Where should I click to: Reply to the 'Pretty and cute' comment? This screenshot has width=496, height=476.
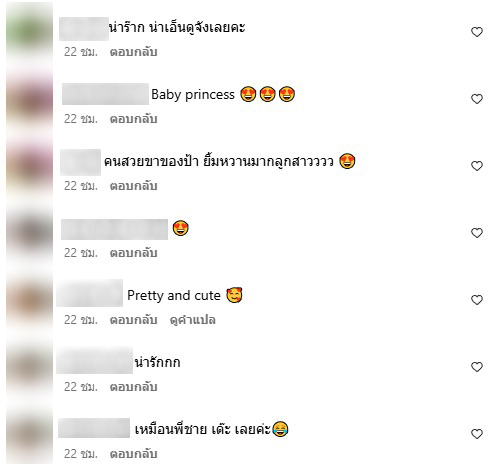point(133,320)
